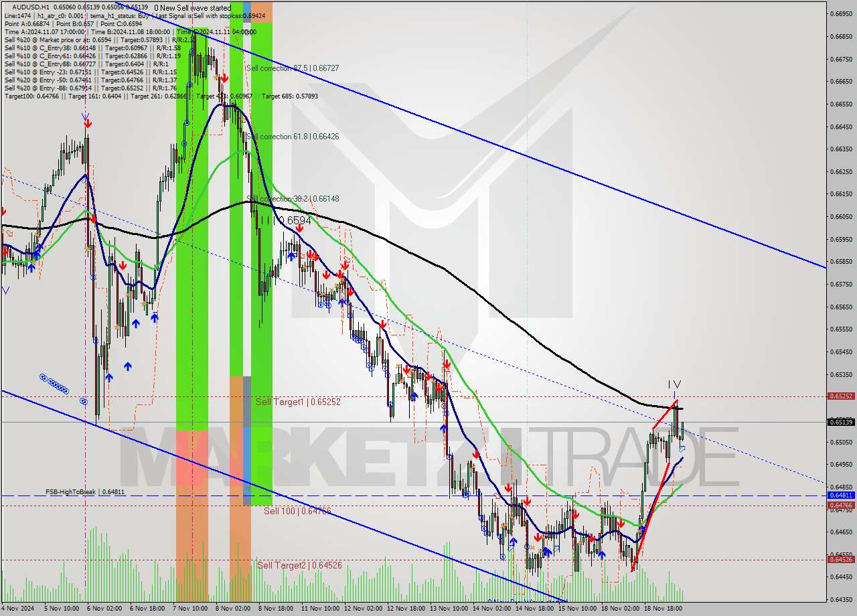Click the 'Sell correction 87.5 | 0.66727' label
Screen dimensions: 857x616
pos(292,68)
